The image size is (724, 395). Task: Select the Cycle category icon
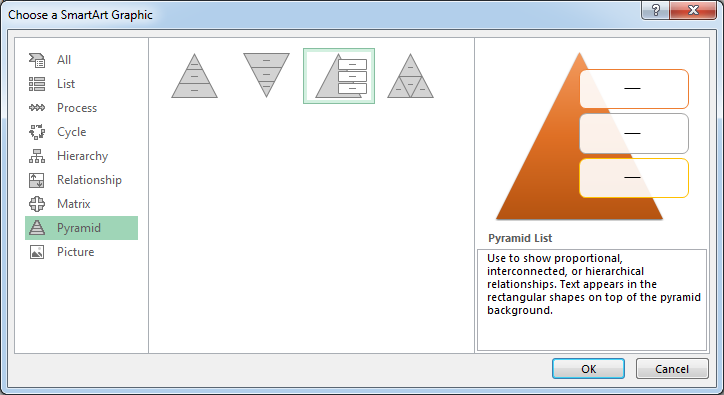coord(37,132)
